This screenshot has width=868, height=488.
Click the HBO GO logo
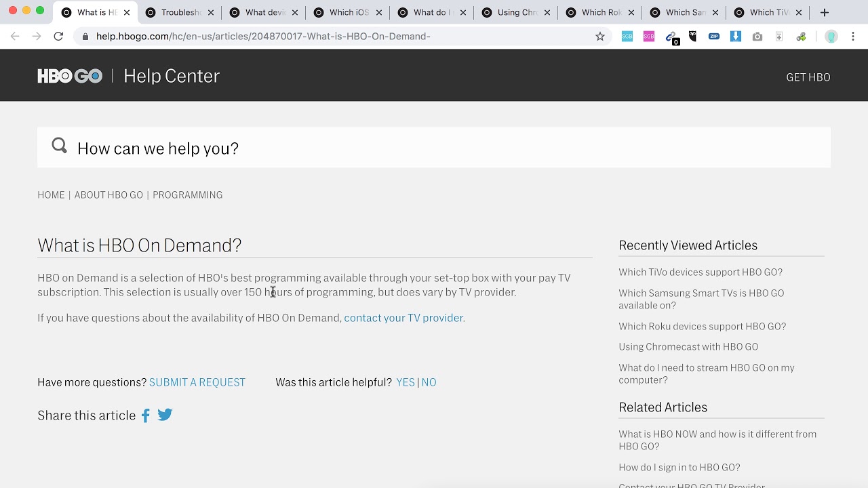coord(70,76)
